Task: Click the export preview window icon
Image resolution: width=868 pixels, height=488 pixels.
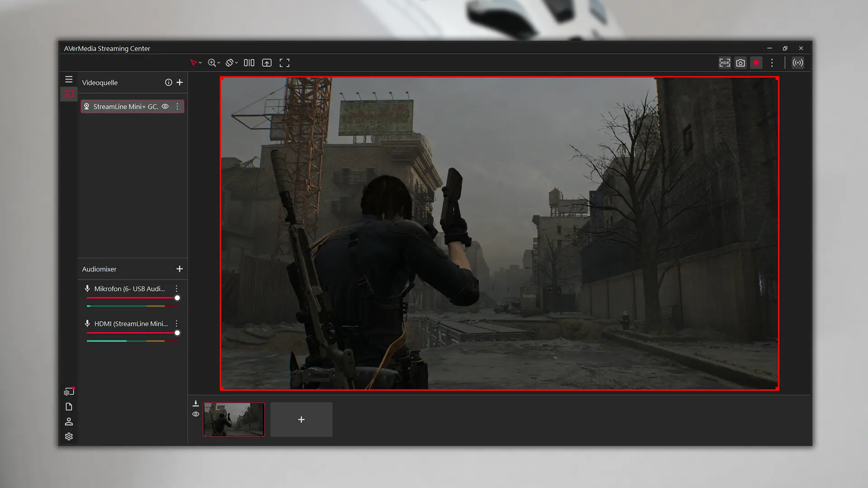Action: (x=267, y=63)
